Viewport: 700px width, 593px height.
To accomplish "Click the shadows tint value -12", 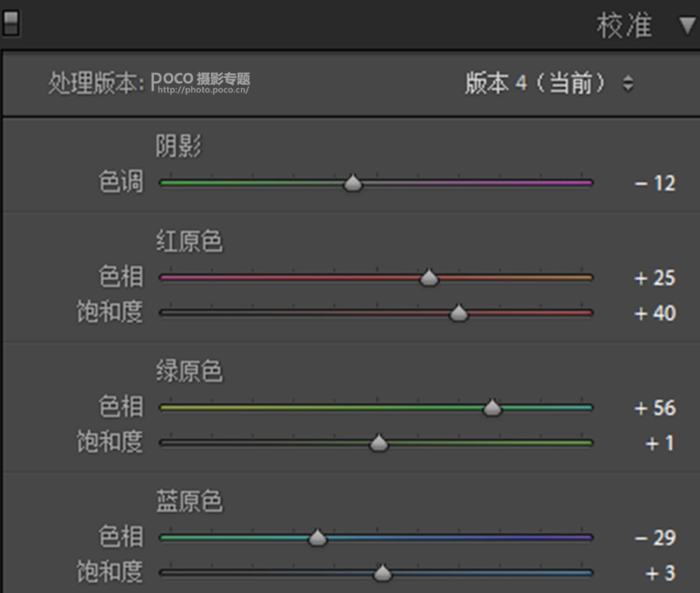I will click(655, 184).
